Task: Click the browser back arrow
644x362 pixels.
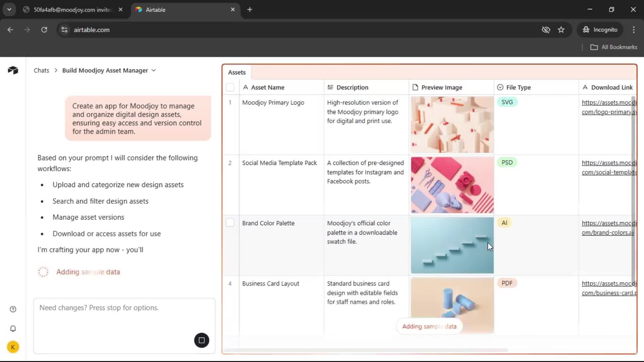Action: pyautogui.click(x=10, y=30)
